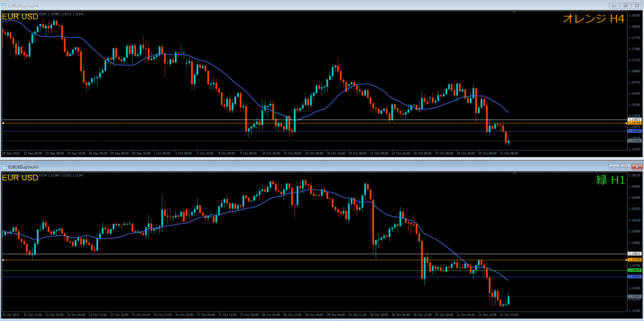Viewport: 644px width, 321px height.
Task: Click the H4 chart window title bar icon
Action: click(x=4, y=4)
